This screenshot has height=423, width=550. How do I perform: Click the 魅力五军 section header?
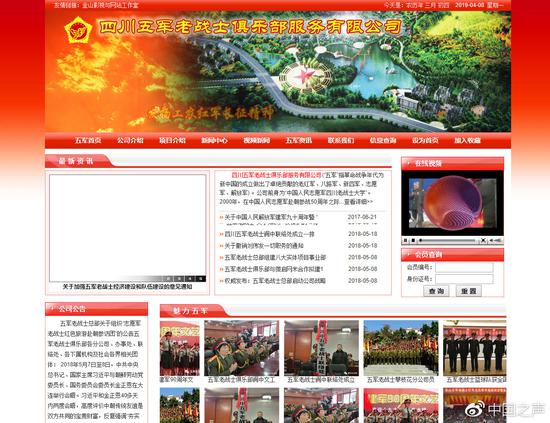[x=190, y=311]
